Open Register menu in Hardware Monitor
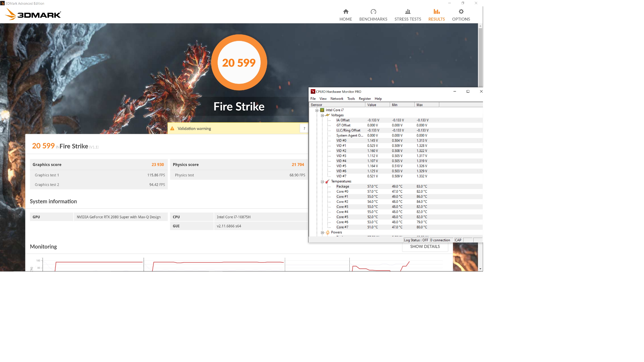 click(x=364, y=99)
